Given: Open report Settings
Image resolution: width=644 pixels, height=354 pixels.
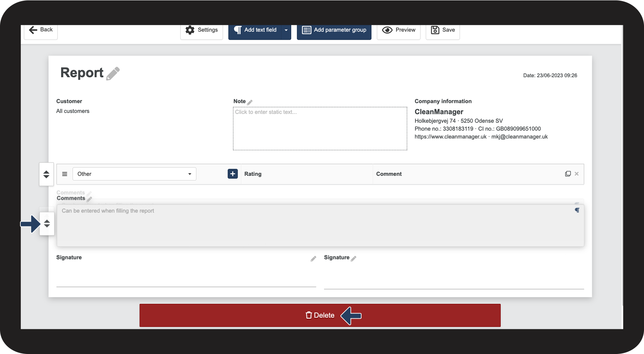Looking at the screenshot, I should 202,31.
